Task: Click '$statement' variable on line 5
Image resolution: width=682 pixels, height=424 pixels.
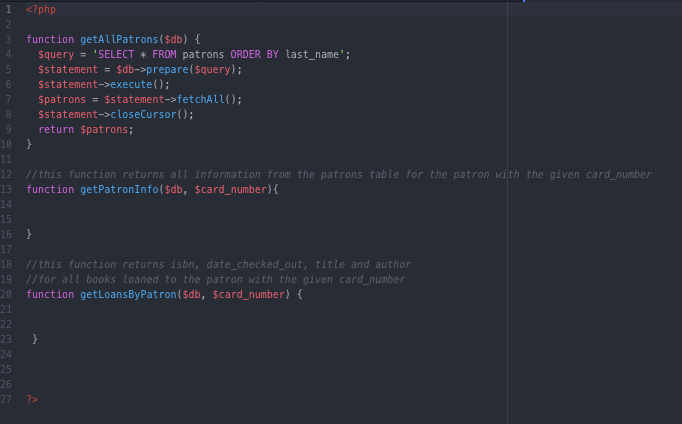Action: [68, 70]
